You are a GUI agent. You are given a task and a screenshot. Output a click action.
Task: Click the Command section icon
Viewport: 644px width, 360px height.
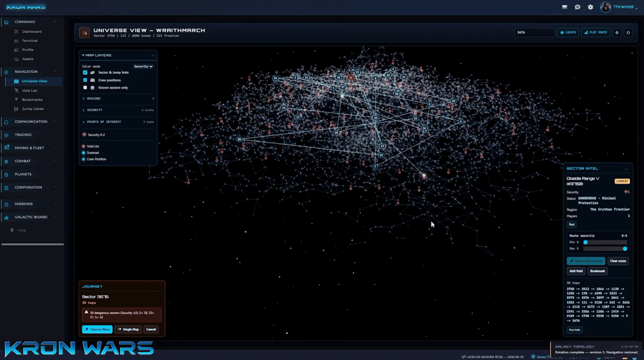[6, 22]
